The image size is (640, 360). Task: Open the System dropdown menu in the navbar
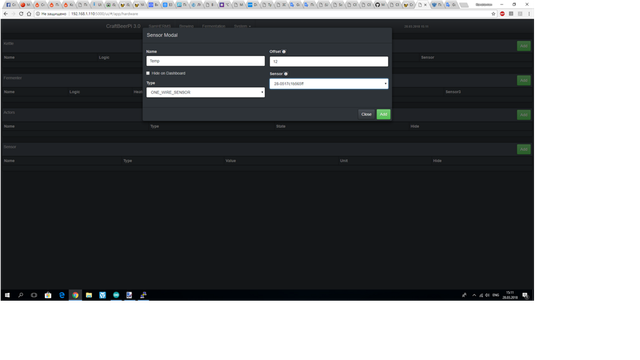coord(242,26)
